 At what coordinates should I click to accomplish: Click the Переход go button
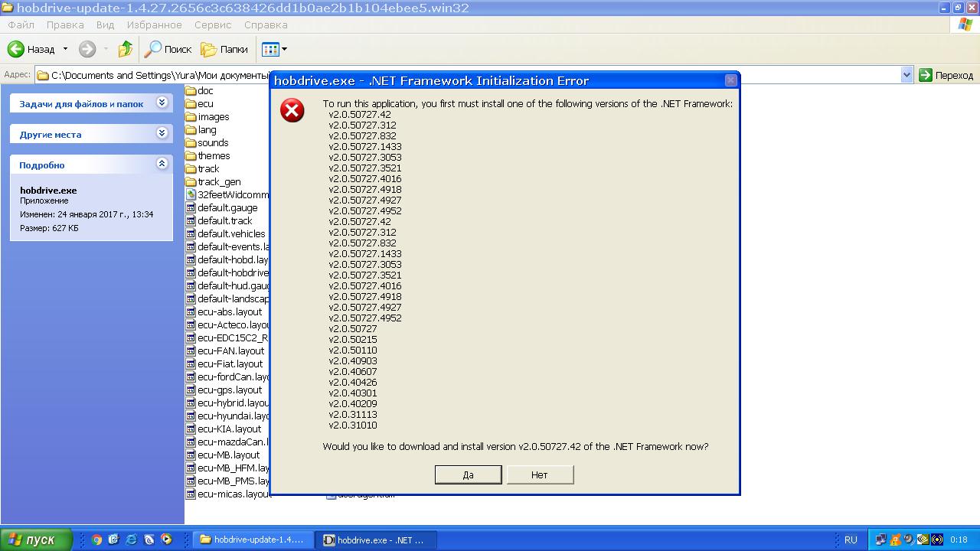pos(946,75)
